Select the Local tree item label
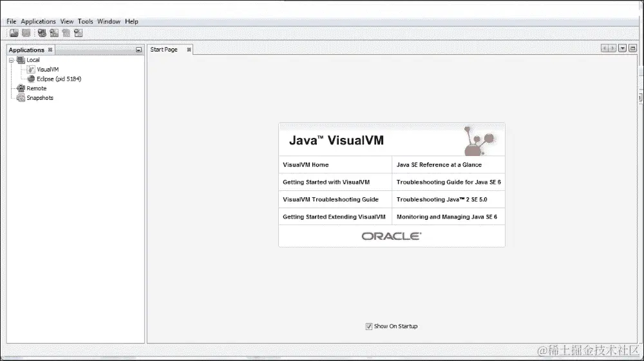Screen dimensions: 644x361 pyautogui.click(x=33, y=60)
